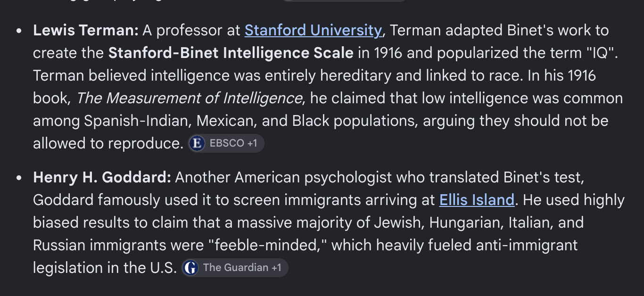Open the Stanford University link
644x296 pixels.
tap(313, 31)
